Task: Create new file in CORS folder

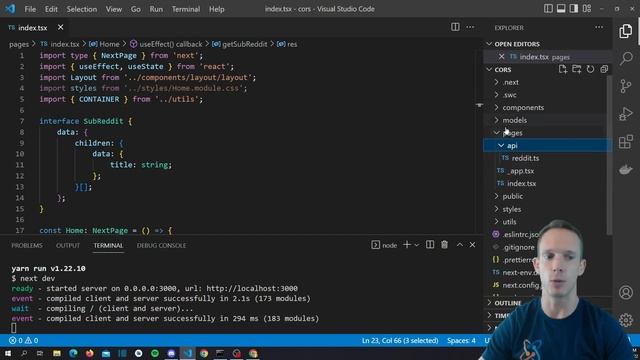Action: pyautogui.click(x=562, y=69)
